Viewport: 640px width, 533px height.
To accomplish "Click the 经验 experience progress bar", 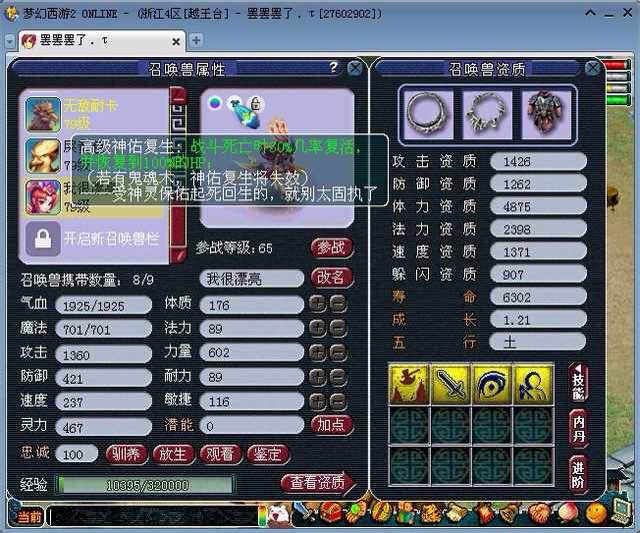I will [146, 485].
